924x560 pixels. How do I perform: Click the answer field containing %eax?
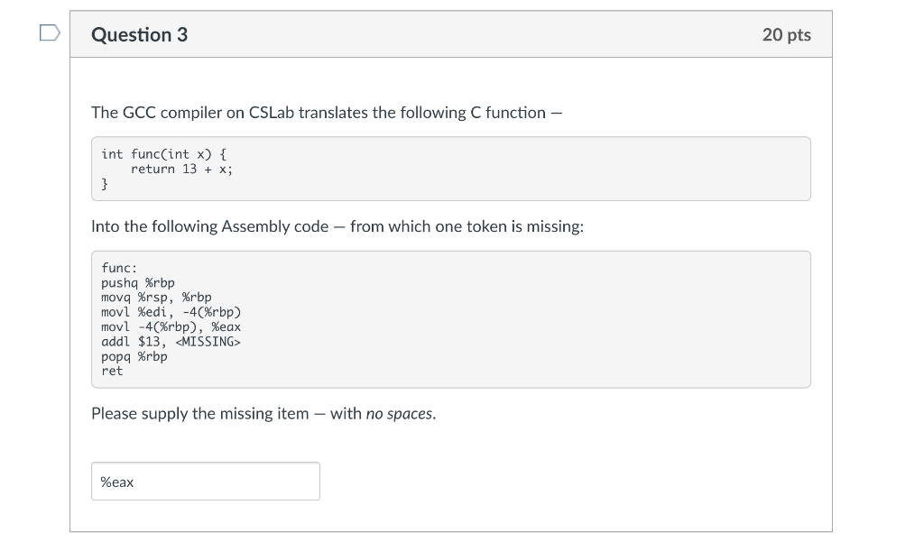click(x=205, y=481)
